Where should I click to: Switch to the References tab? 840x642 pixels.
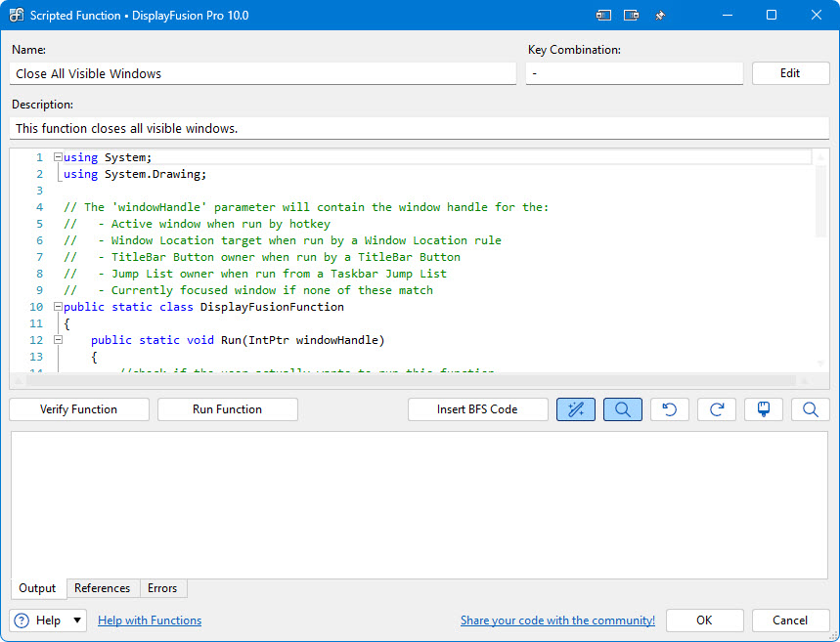[102, 588]
